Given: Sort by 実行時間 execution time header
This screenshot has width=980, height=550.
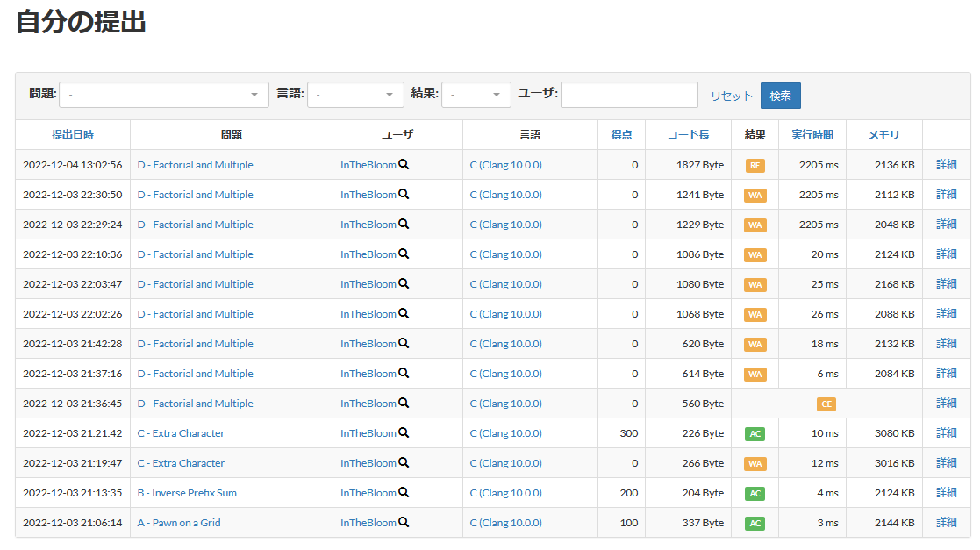Looking at the screenshot, I should [x=812, y=134].
